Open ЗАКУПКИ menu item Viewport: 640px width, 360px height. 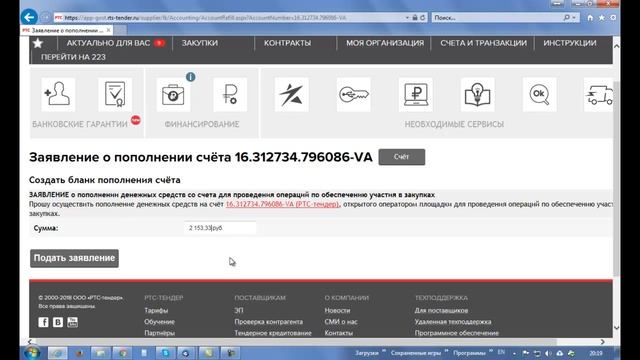200,43
